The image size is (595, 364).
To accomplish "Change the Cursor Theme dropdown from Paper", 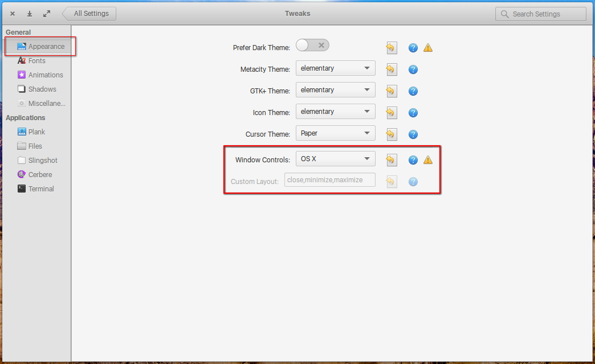I will pos(336,133).
